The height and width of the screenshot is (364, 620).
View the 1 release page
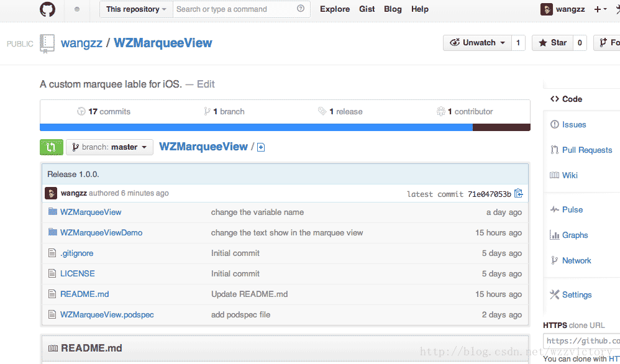(340, 111)
